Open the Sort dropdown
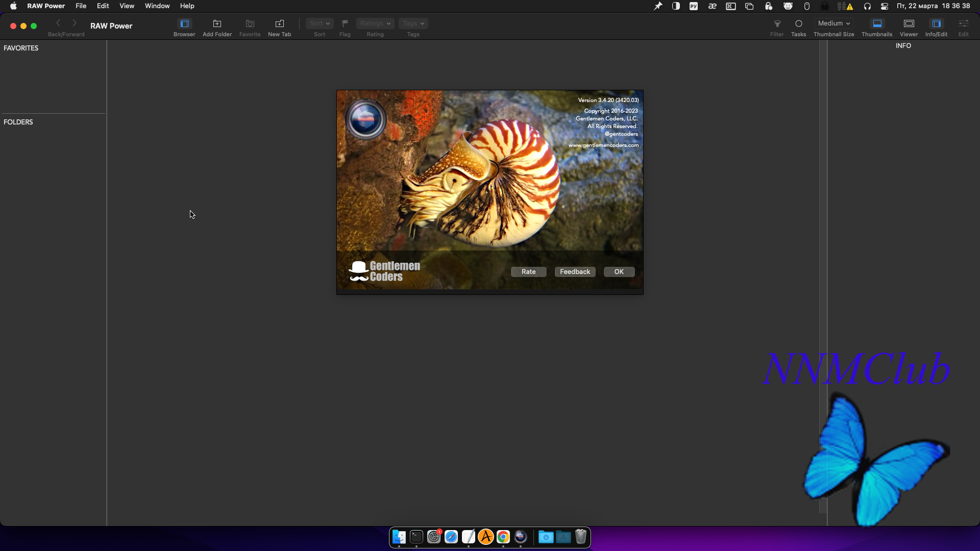The width and height of the screenshot is (980, 551). [x=320, y=23]
